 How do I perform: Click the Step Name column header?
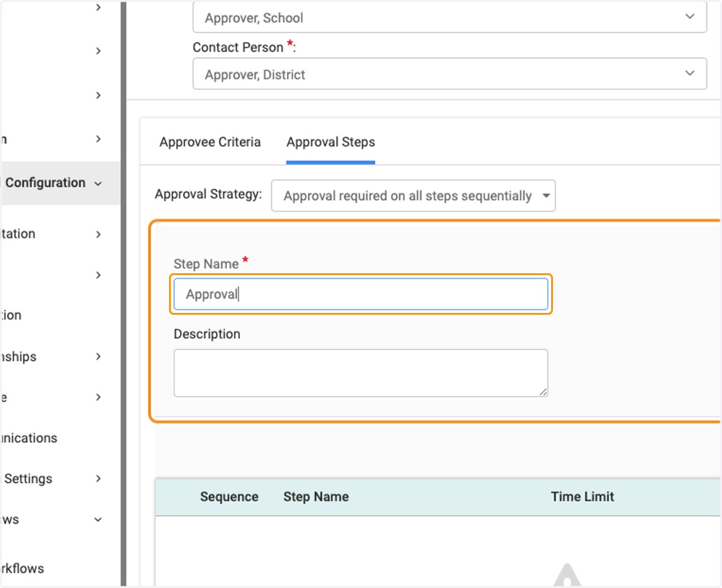[x=316, y=497]
